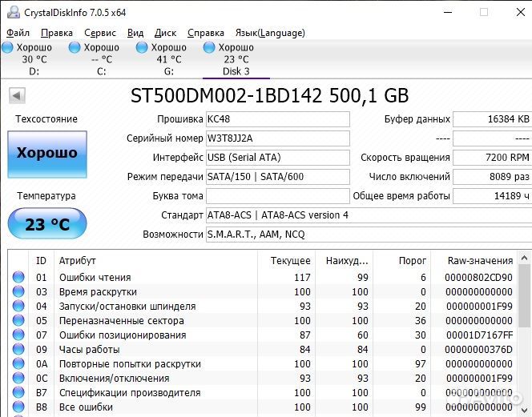This screenshot has height=417, width=532.
Task: Click the 23 °C temperature button
Action: pyautogui.click(x=47, y=224)
